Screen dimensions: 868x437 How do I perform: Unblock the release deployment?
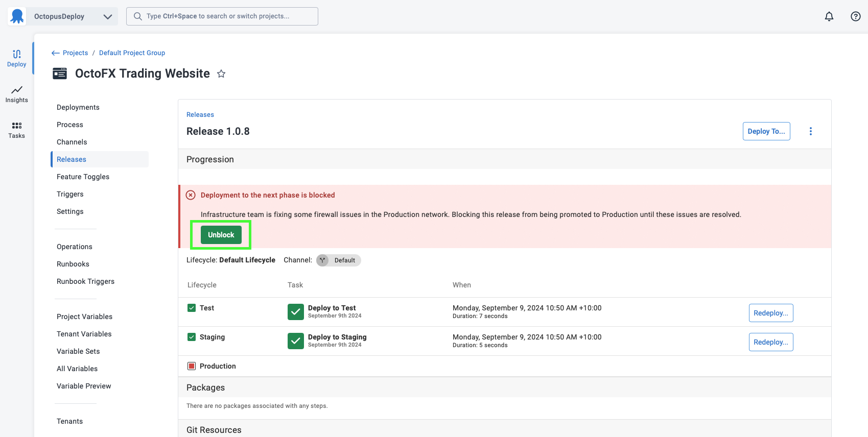pyautogui.click(x=221, y=235)
